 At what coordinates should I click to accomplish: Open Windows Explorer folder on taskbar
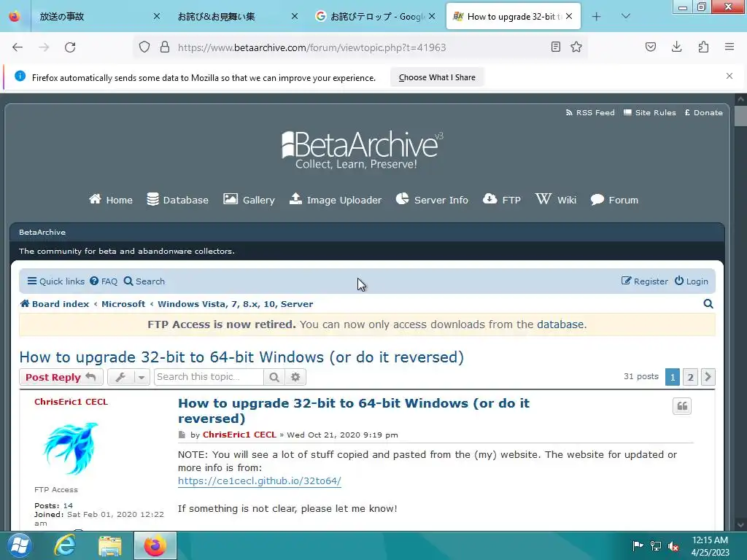(x=110, y=545)
